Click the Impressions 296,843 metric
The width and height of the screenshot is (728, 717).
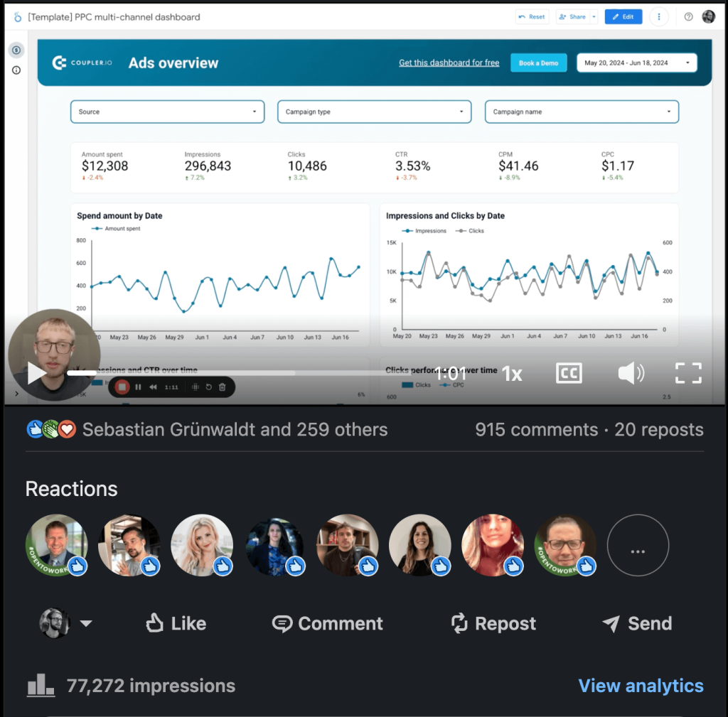(x=208, y=166)
